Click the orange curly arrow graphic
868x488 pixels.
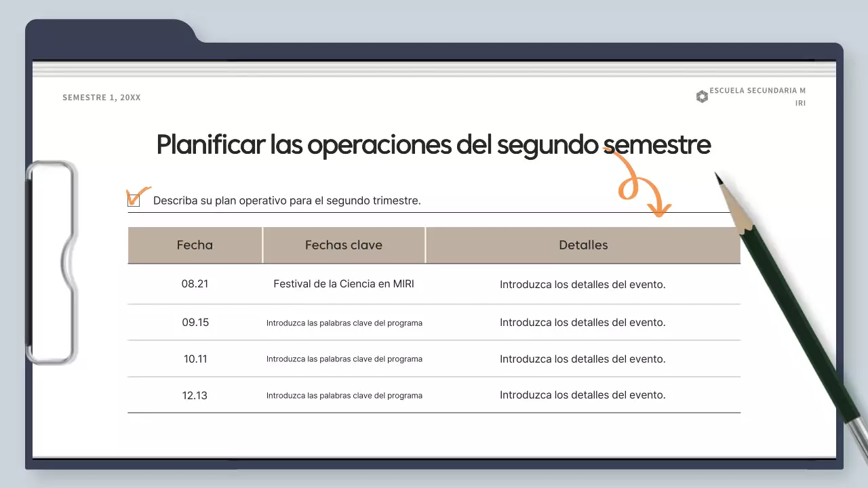pyautogui.click(x=639, y=184)
